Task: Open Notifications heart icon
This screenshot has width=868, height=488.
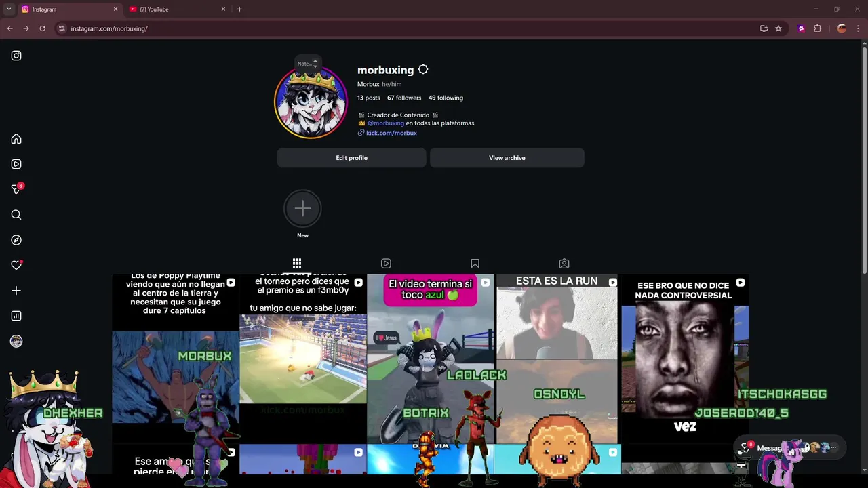Action: pyautogui.click(x=16, y=265)
